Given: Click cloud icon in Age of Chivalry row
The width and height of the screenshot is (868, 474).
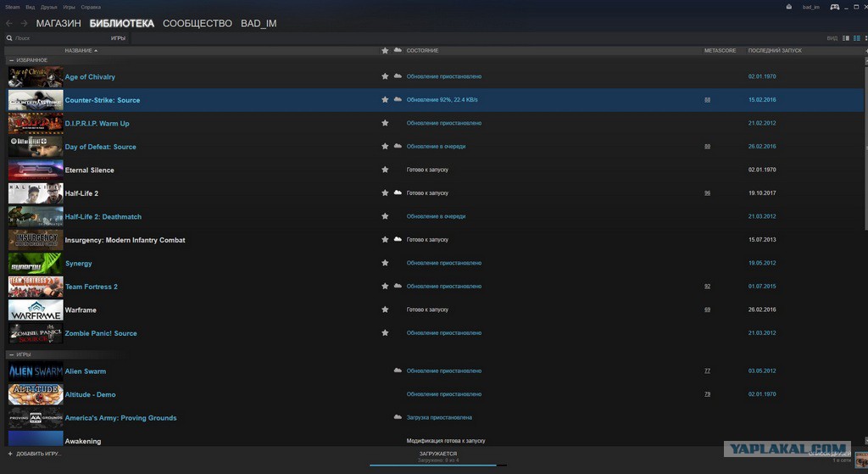Looking at the screenshot, I should pyautogui.click(x=398, y=76).
